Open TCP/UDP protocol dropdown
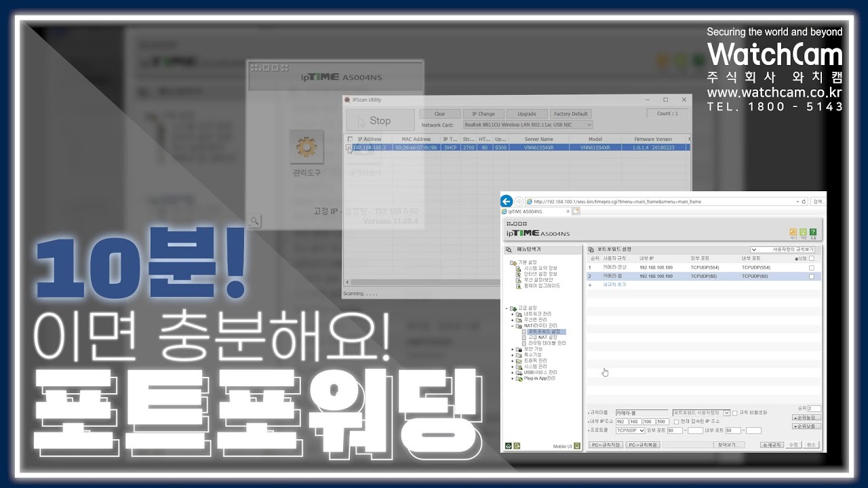 coord(631,430)
